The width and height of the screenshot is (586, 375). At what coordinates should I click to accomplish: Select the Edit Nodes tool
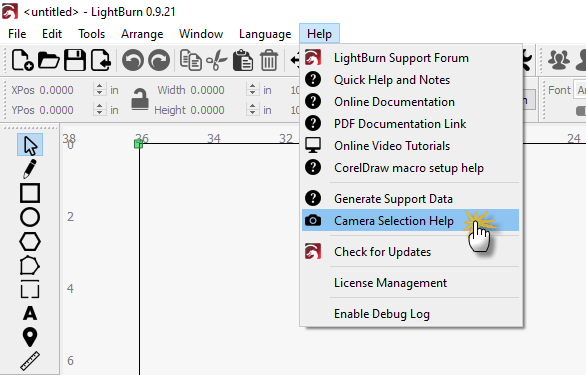(x=30, y=266)
